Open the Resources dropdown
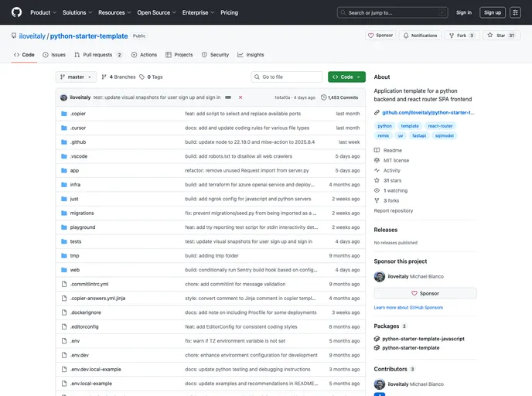 point(114,12)
